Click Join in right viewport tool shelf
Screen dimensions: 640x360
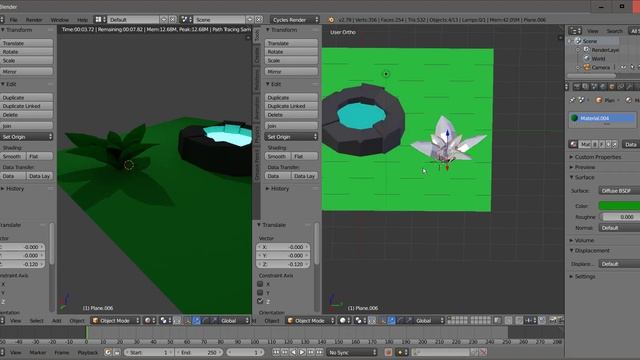291,126
